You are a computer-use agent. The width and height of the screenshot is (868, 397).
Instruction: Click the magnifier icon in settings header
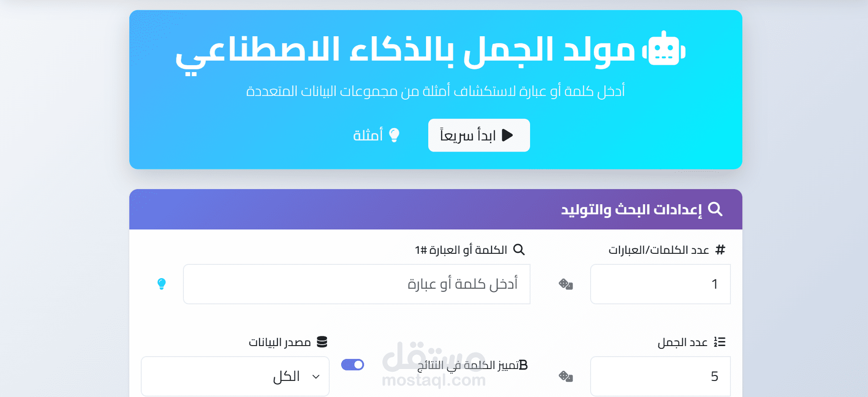point(715,209)
